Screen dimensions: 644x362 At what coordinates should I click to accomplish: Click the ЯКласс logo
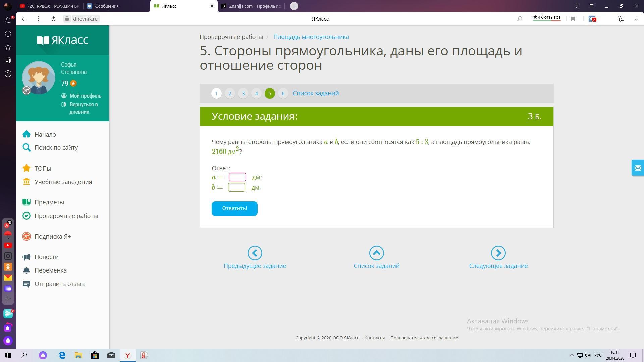point(62,40)
